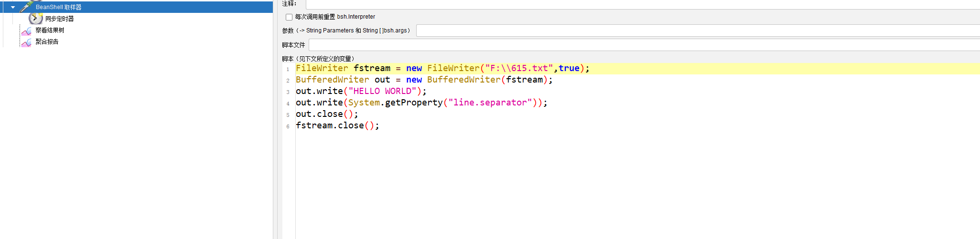The image size is (980, 239).
Task: Click the "F:\\615.txt" string in line 1
Action: click(519, 68)
